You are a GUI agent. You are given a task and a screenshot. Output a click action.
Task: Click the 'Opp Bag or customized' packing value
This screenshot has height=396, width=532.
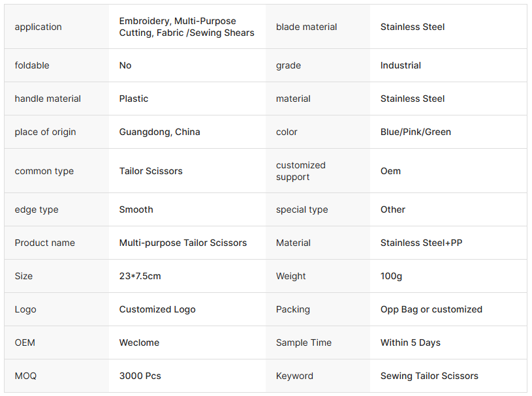tap(431, 309)
